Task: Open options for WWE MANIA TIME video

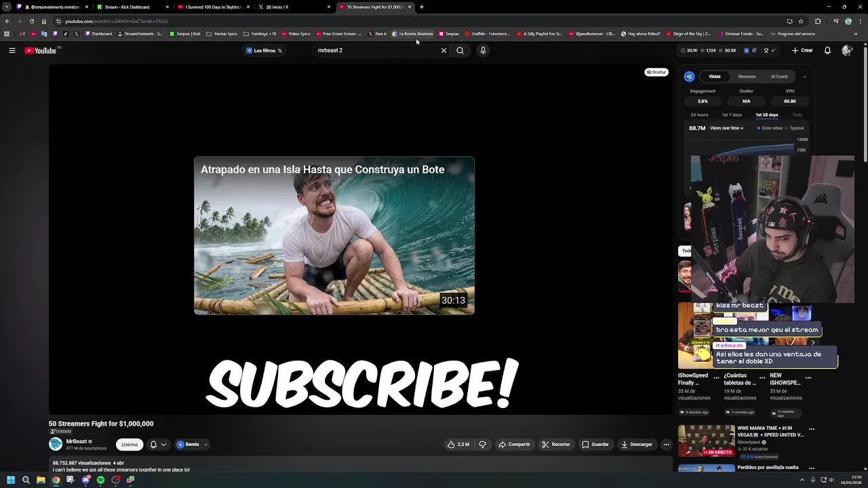Action: click(811, 429)
